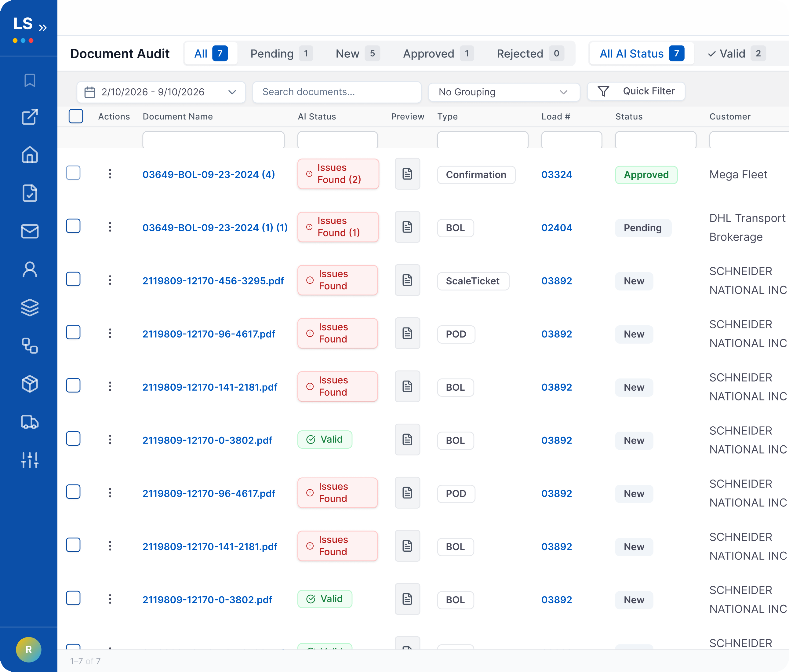Open actions menu for 03649-BOL-09-23-2024 (1) (1)
Viewport: 789px width, 672px height.
tap(110, 228)
